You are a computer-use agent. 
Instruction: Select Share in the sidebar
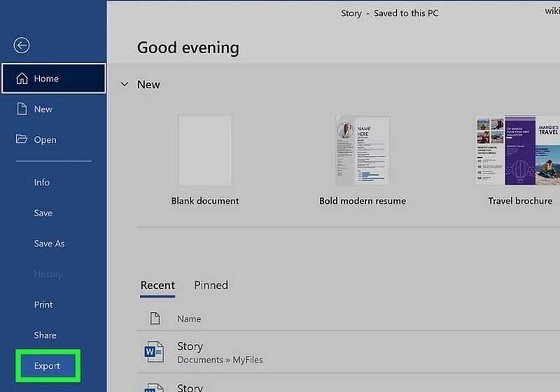(45, 335)
